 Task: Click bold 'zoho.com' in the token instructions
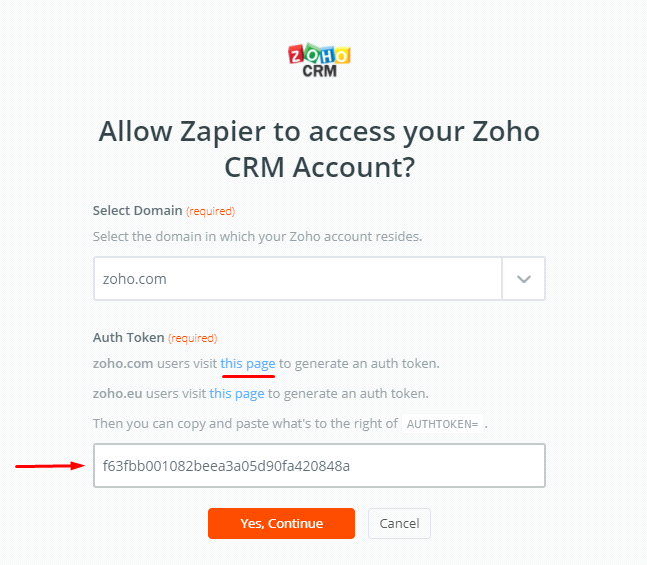tap(123, 363)
